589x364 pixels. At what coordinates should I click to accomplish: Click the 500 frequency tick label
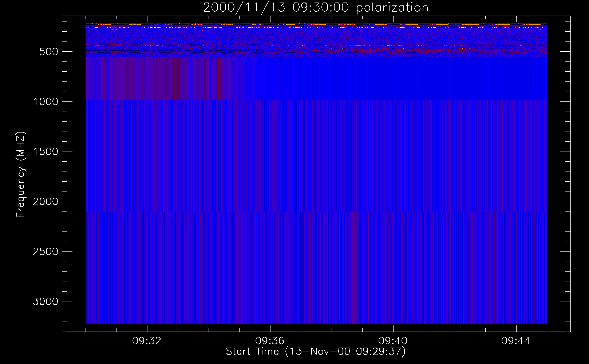pos(49,52)
